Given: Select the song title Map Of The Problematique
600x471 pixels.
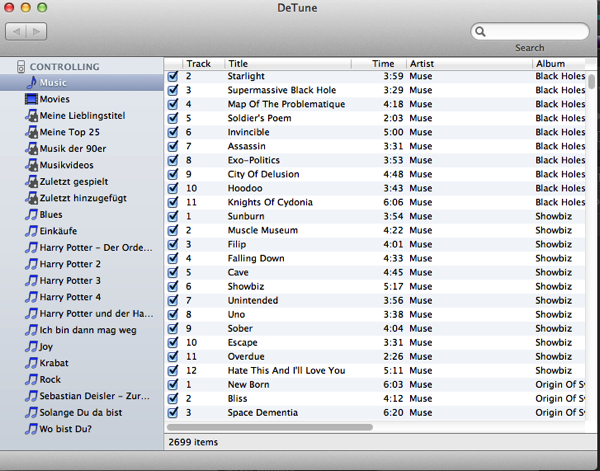Looking at the screenshot, I should [286, 104].
